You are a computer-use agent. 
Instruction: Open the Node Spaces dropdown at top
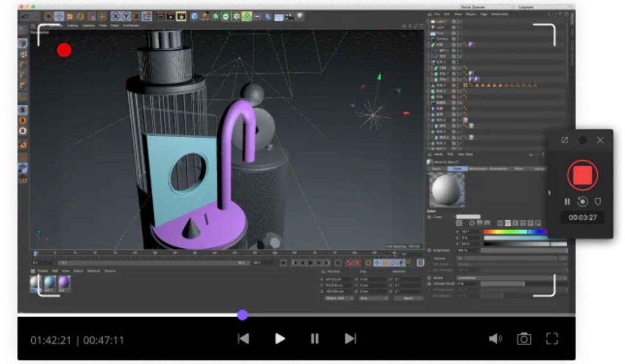pos(486,7)
